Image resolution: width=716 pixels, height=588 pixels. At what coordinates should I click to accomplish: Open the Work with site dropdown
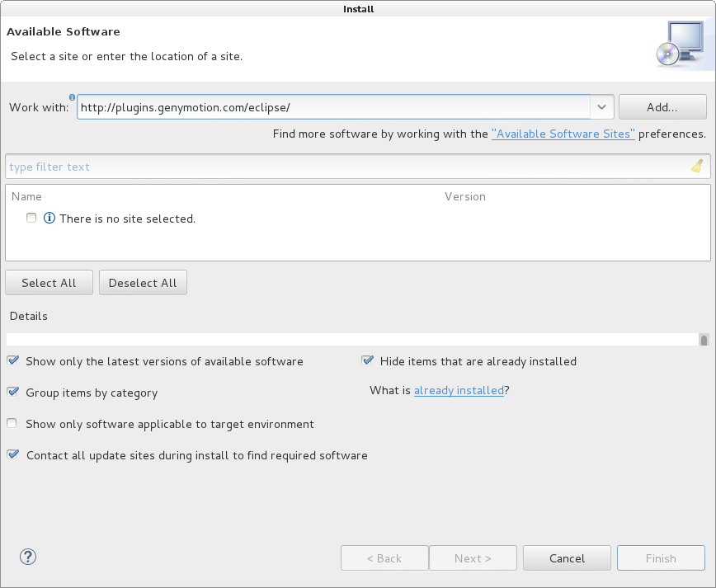click(x=602, y=107)
